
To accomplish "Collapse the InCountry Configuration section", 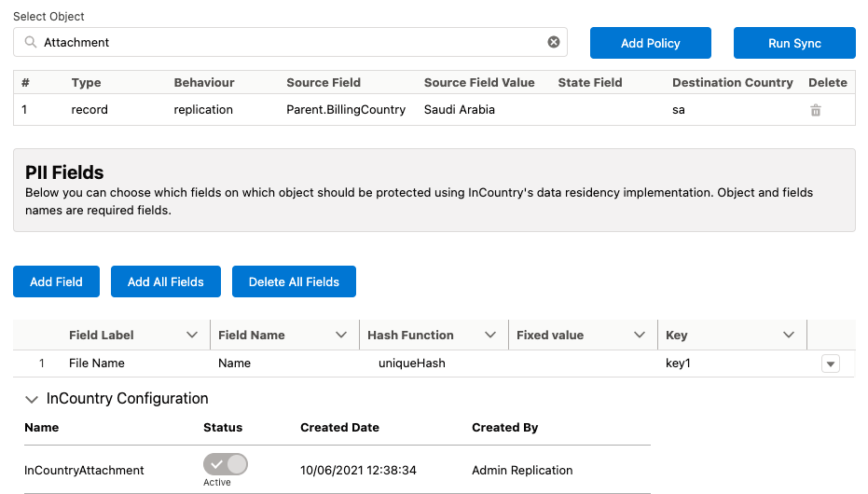I will (x=32, y=399).
